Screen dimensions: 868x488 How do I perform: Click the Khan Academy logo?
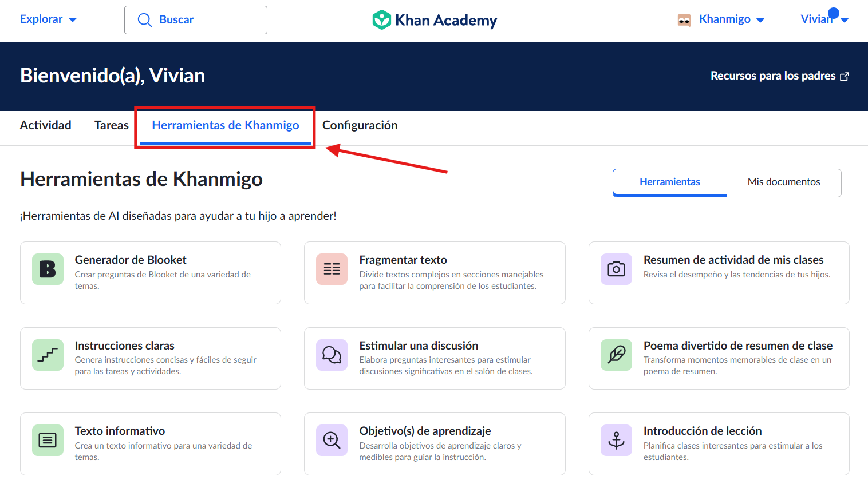pos(435,20)
